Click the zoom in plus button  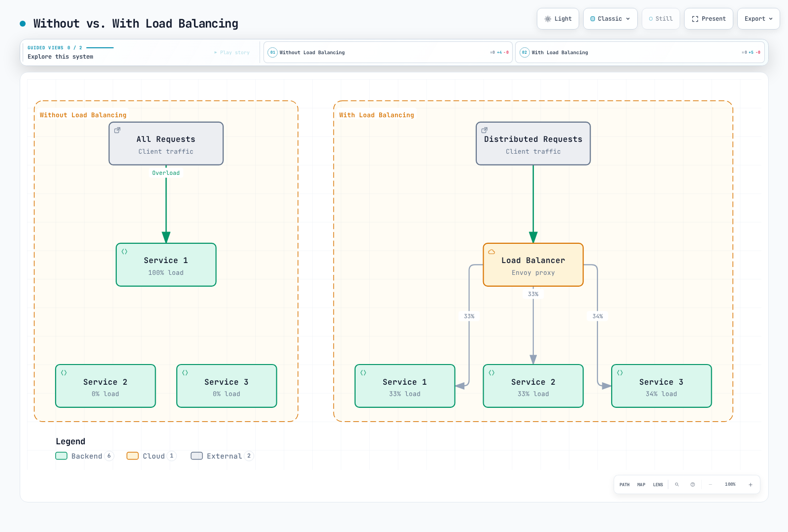[751, 485]
